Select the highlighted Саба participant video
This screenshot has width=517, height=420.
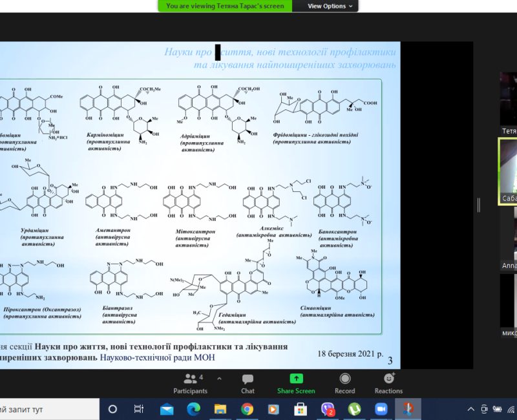click(x=508, y=170)
